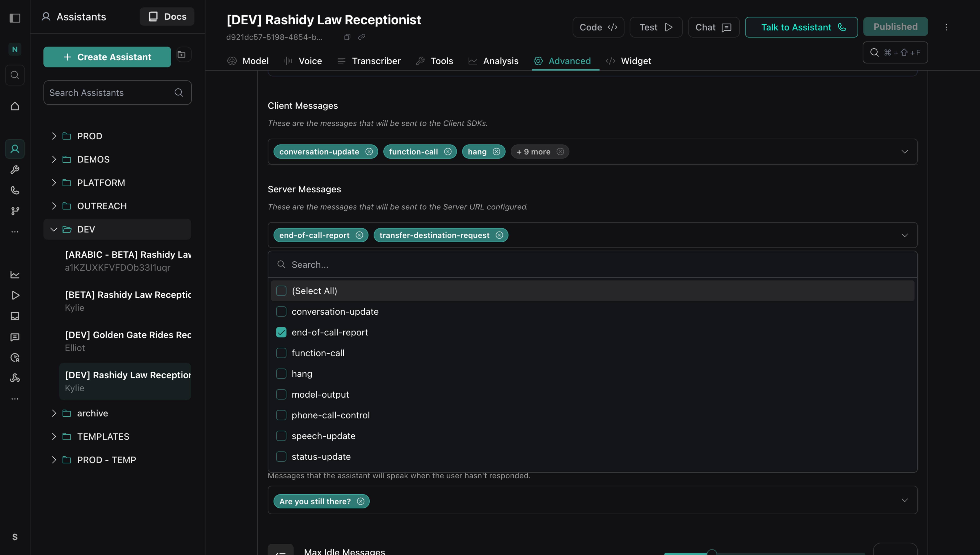
Task: Click the new folder icon
Action: coord(182,55)
